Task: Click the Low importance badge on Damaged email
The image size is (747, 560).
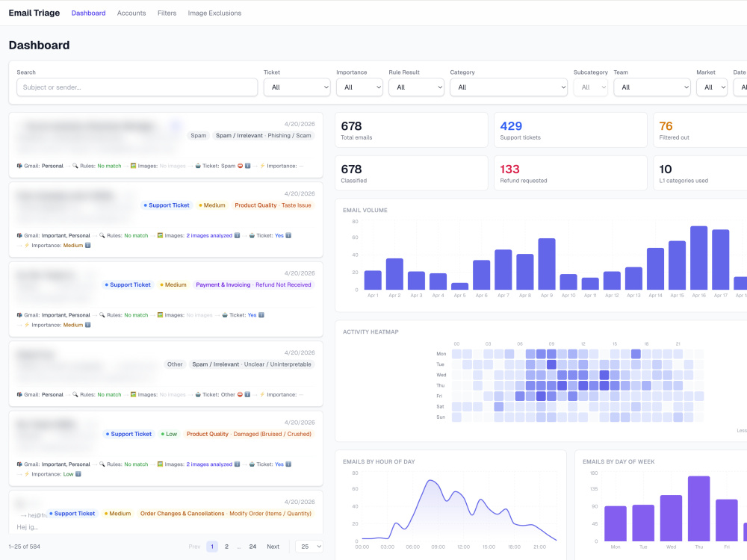Action: [x=169, y=434]
